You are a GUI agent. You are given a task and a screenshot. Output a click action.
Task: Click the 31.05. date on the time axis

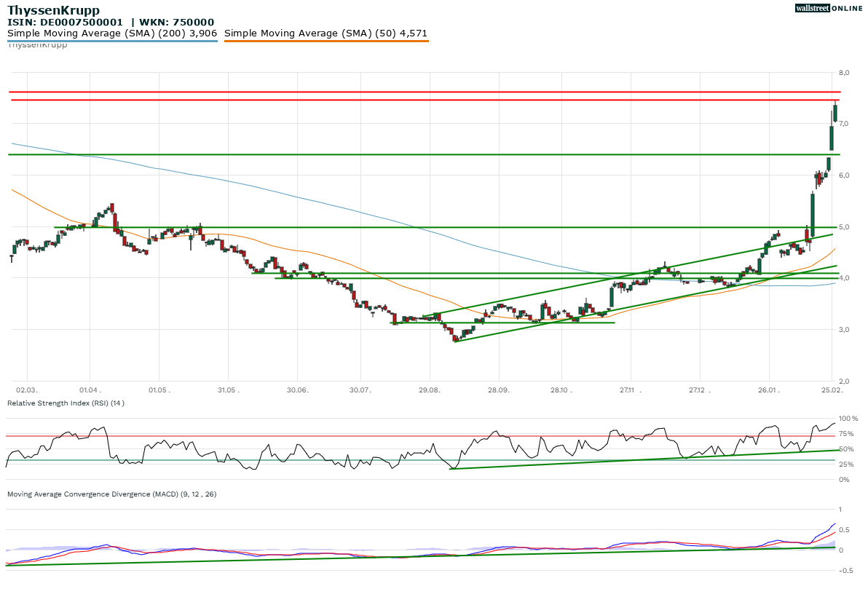(229, 390)
